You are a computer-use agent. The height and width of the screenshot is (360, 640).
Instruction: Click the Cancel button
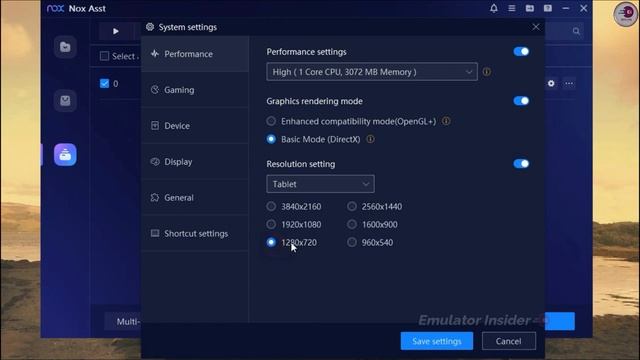click(509, 341)
